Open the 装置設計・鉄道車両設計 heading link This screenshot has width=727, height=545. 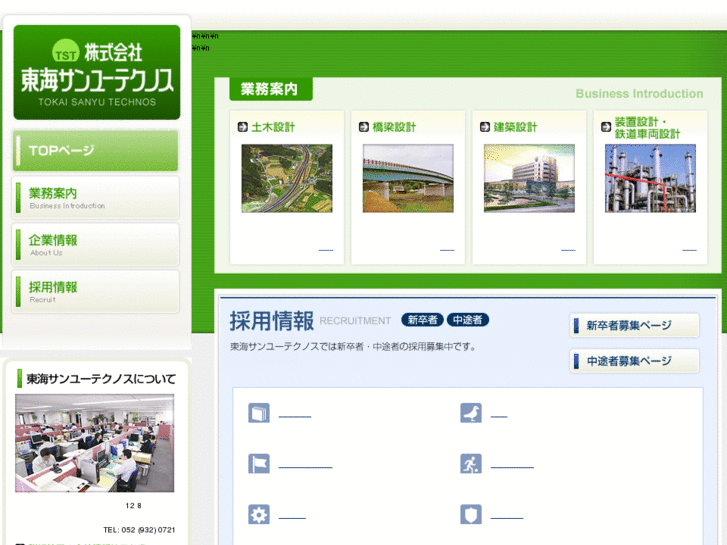pyautogui.click(x=647, y=128)
